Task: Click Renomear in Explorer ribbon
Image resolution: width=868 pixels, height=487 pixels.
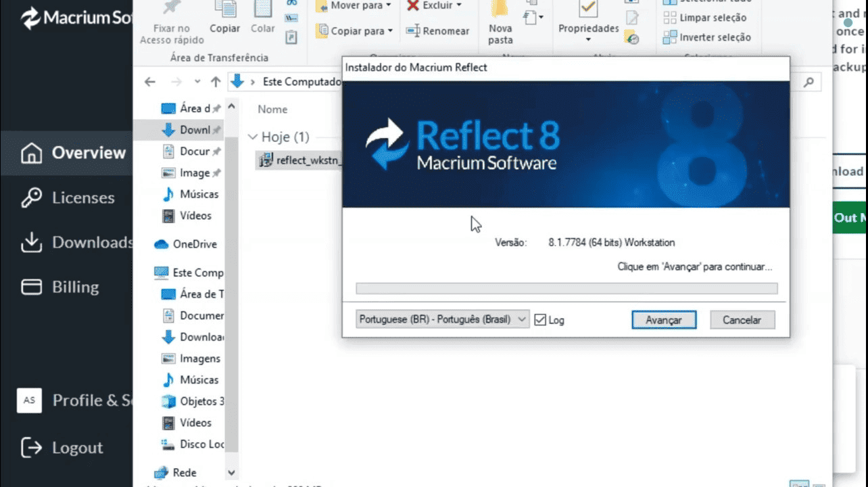Action: [x=437, y=31]
